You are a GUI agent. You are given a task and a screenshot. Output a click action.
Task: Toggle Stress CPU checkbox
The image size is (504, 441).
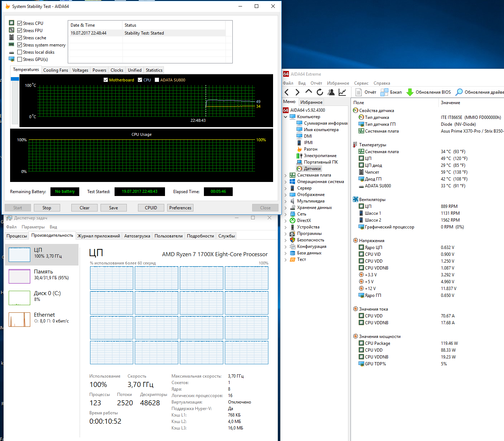tap(20, 23)
